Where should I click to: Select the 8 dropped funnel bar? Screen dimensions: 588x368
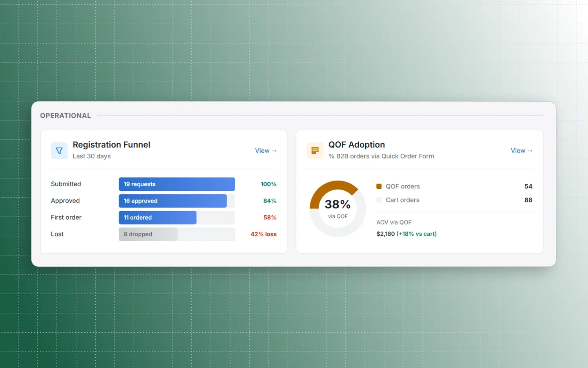[x=148, y=234]
